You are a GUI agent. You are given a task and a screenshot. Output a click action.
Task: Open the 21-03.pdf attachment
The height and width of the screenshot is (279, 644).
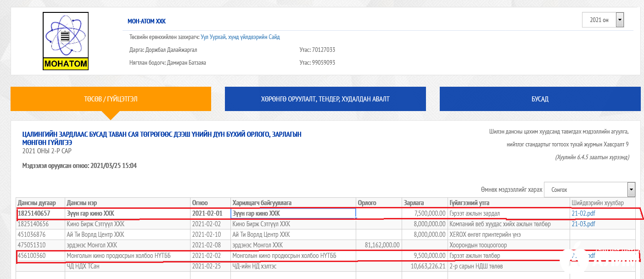click(x=583, y=224)
